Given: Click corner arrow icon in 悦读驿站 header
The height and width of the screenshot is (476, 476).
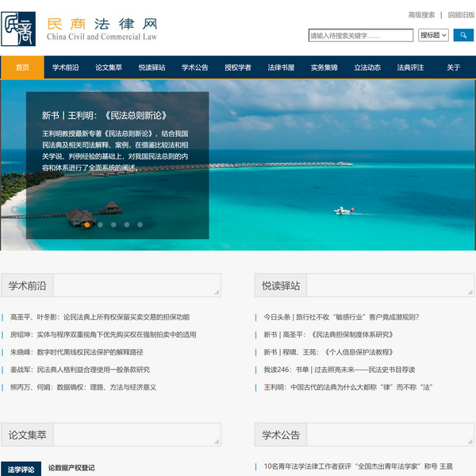Looking at the screenshot, I should point(470,291).
